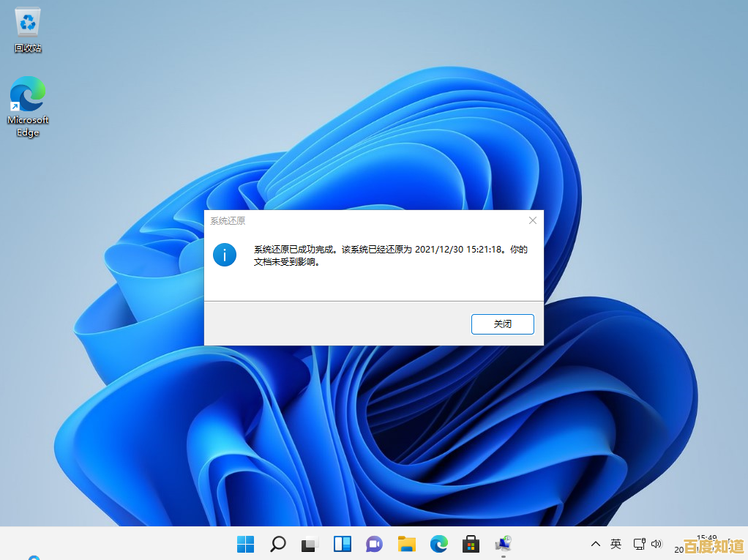
Task: Open the clock and calendar flyout
Action: tap(694, 544)
